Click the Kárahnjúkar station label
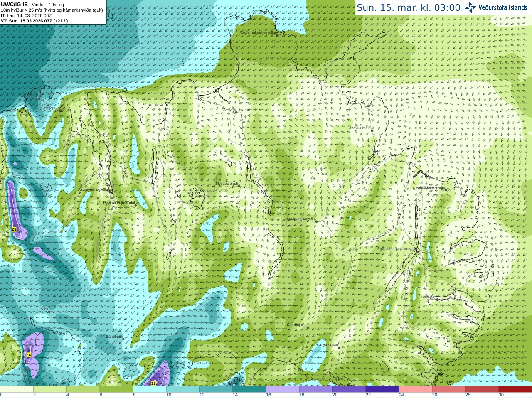532x398 pixels. click(x=297, y=325)
